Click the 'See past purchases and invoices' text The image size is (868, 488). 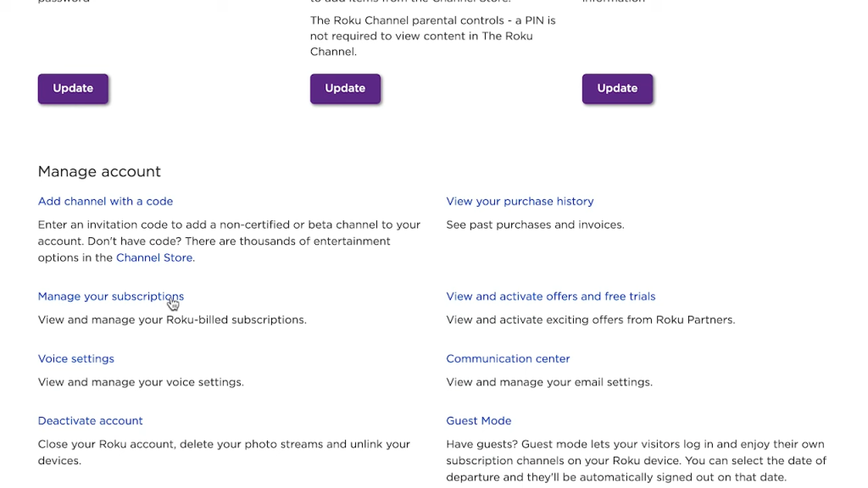[x=535, y=225]
